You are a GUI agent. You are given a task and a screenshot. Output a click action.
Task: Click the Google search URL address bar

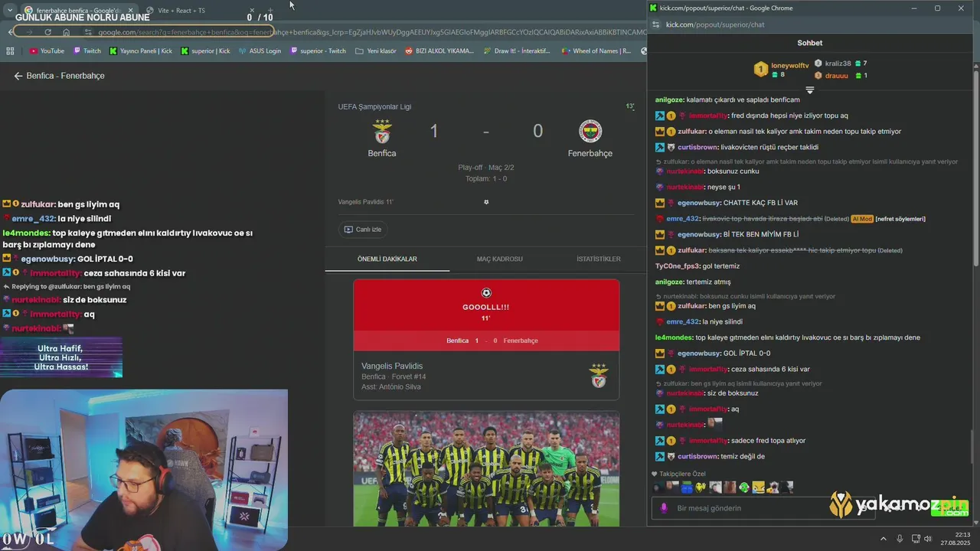367,32
